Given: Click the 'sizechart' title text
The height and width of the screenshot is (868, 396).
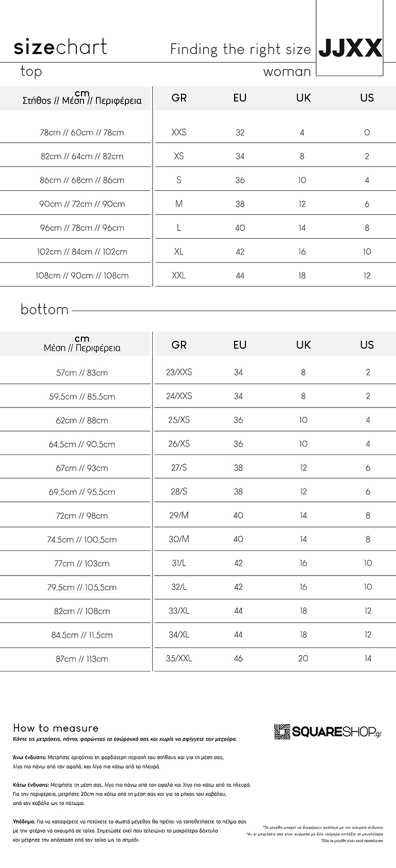Looking at the screenshot, I should tap(60, 47).
